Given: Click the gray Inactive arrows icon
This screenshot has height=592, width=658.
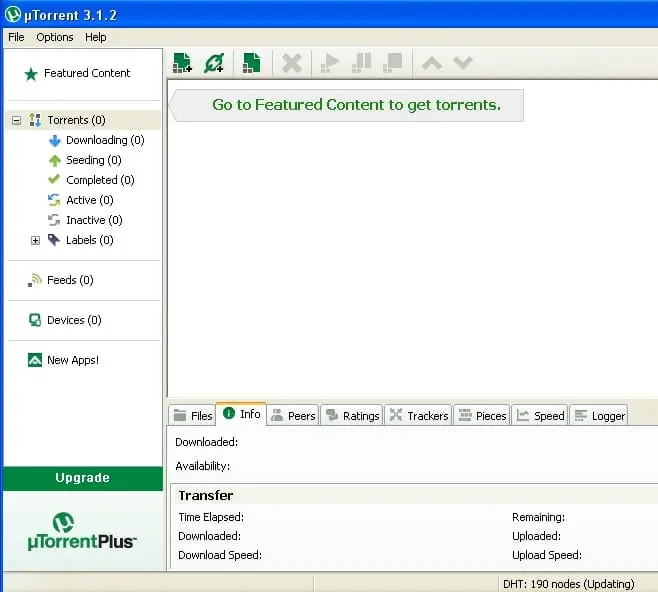Looking at the screenshot, I should coord(54,220).
